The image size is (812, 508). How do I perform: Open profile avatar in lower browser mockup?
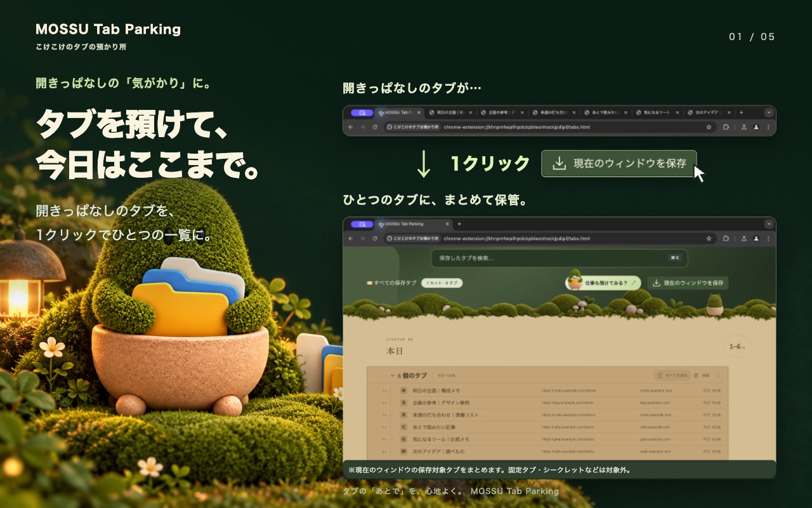[756, 239]
